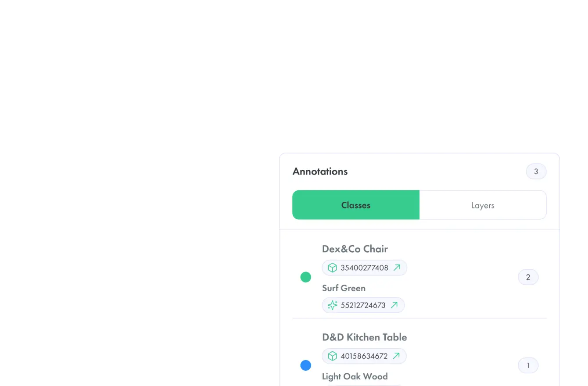Open the arrow link next to 55212724673
588x386 pixels.
(x=394, y=305)
